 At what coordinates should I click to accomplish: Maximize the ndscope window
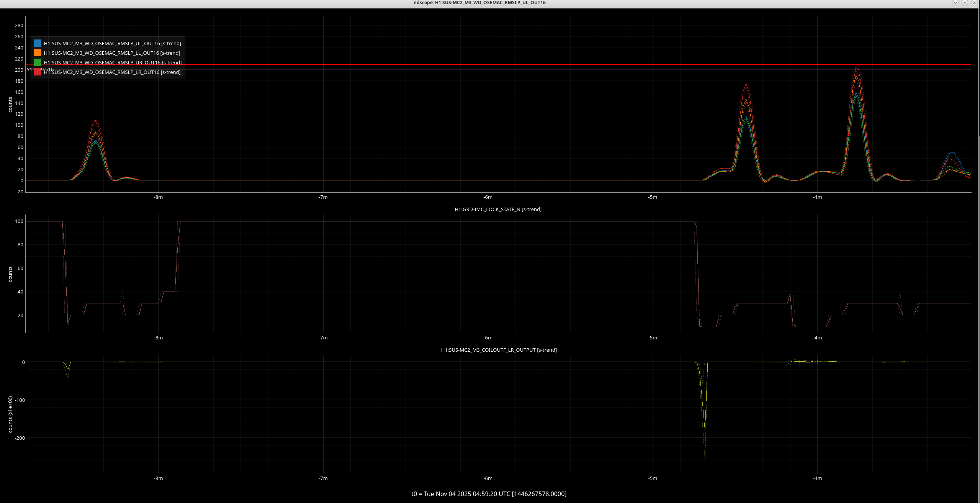965,3
